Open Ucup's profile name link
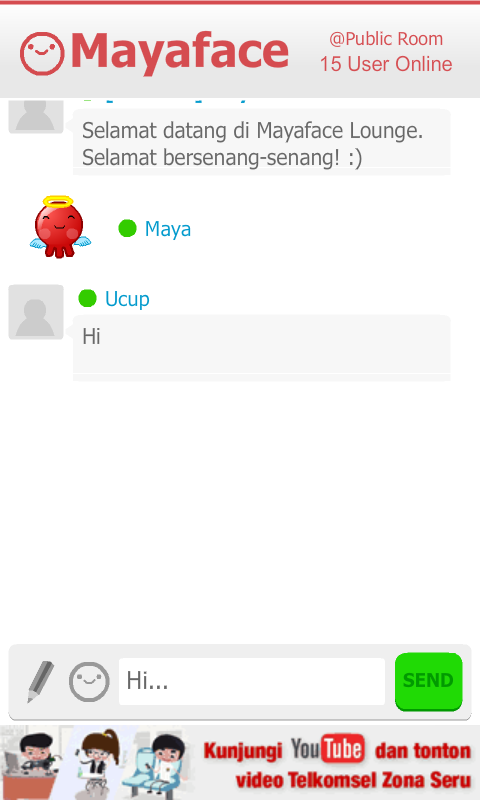 click(127, 299)
